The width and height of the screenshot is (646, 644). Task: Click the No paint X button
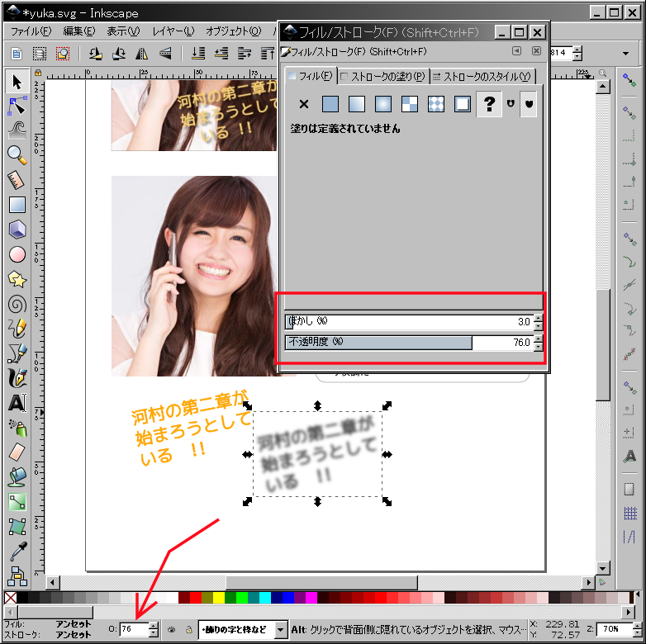pos(304,104)
